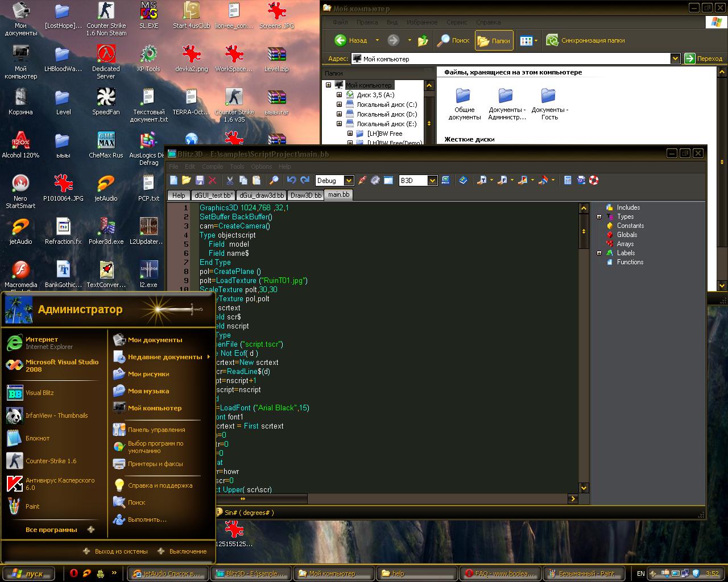
Task: Expand Локальный диск (C:) in folder tree
Action: tap(340, 105)
